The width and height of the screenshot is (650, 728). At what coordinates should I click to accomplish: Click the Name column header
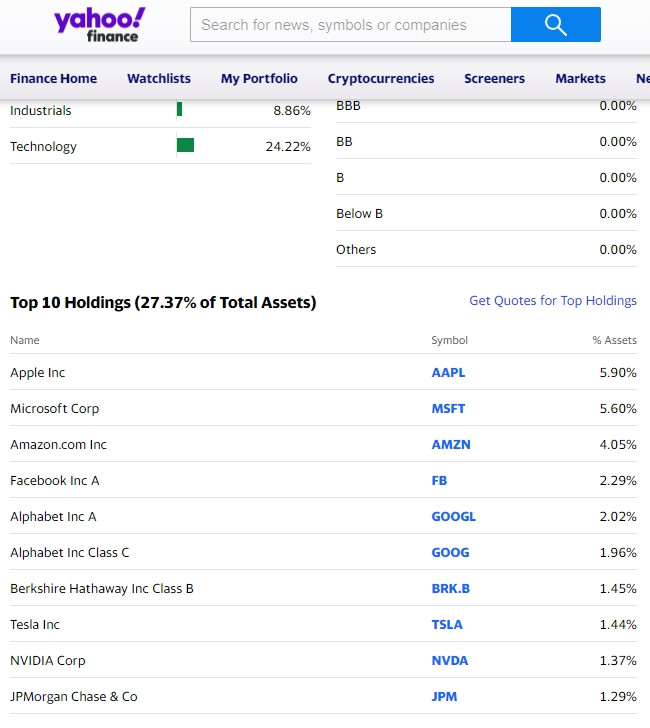[25, 340]
